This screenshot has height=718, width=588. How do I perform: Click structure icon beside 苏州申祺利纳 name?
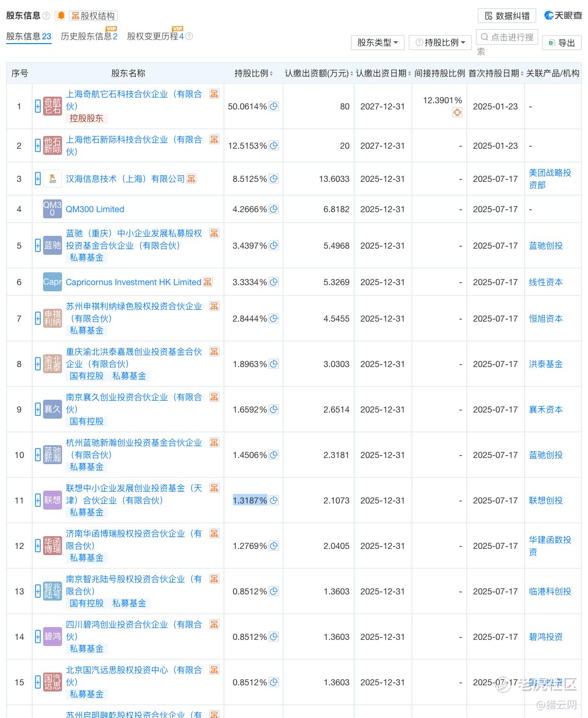(214, 306)
